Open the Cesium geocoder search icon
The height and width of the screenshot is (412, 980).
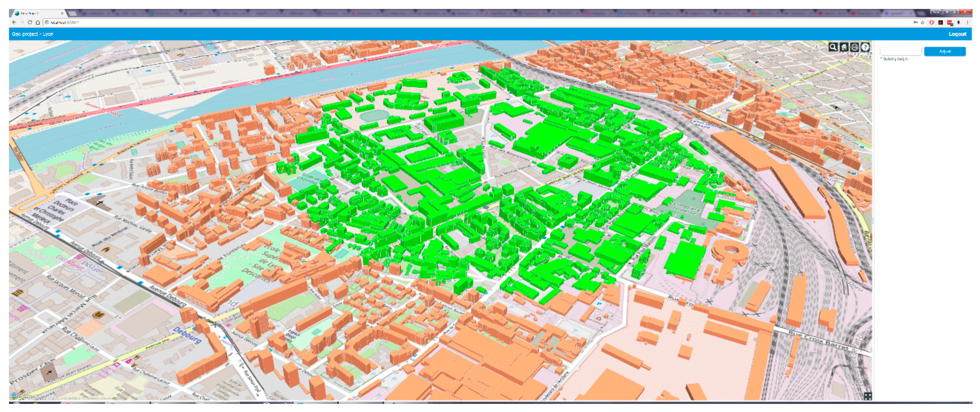(833, 47)
